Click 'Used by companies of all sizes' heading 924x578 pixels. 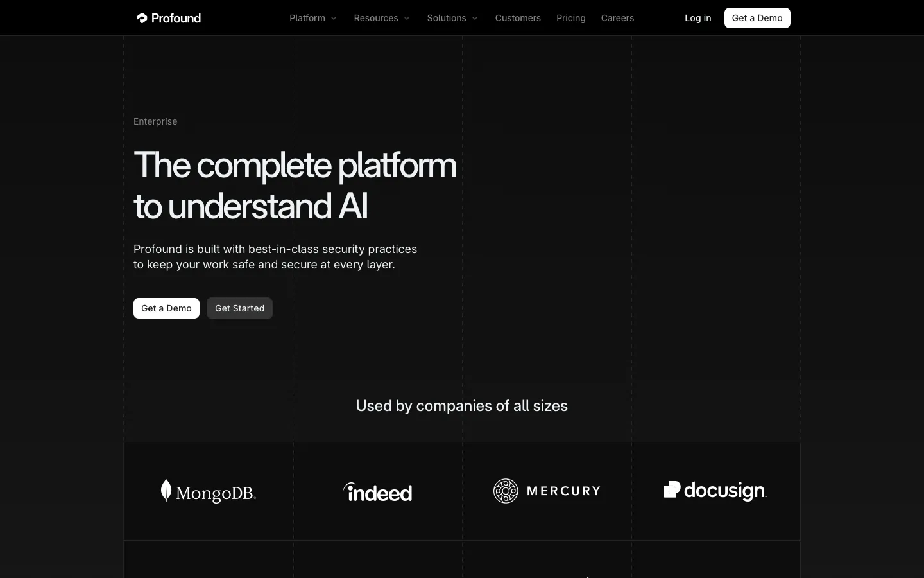point(462,406)
